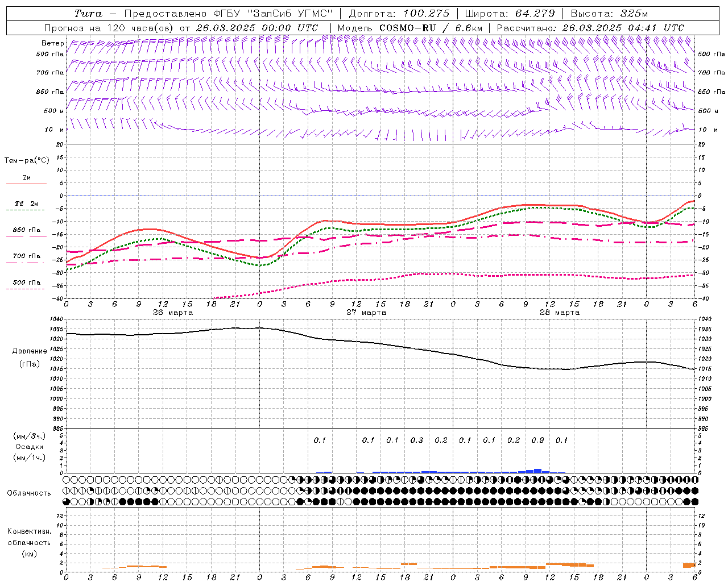The width and height of the screenshot is (728, 582).
Task: Click the tallest blue precipitation bar
Action: click(x=537, y=471)
